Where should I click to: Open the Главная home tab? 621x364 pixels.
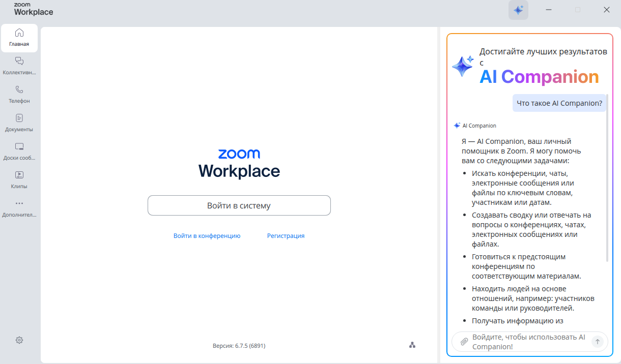pos(19,38)
